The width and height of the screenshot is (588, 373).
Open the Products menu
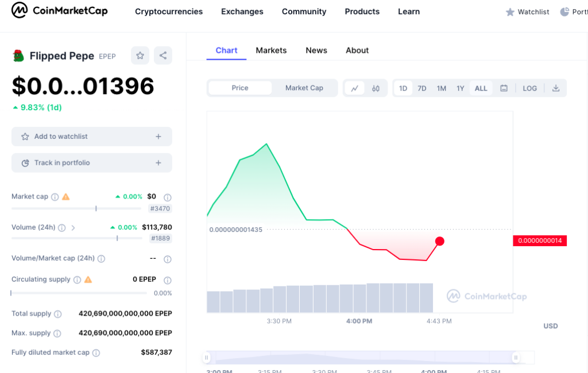(x=362, y=11)
